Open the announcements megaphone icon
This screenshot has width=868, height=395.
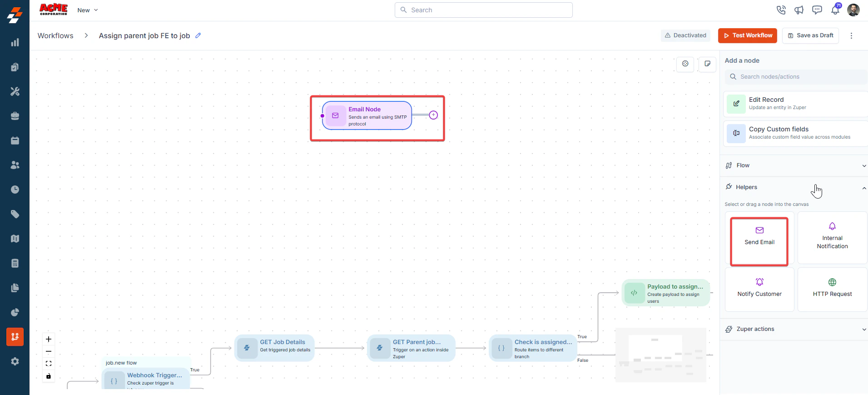pos(799,10)
